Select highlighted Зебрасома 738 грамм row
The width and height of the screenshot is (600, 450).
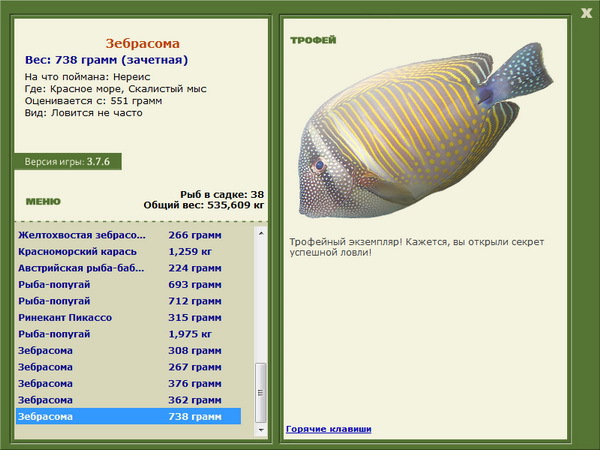coord(129,416)
